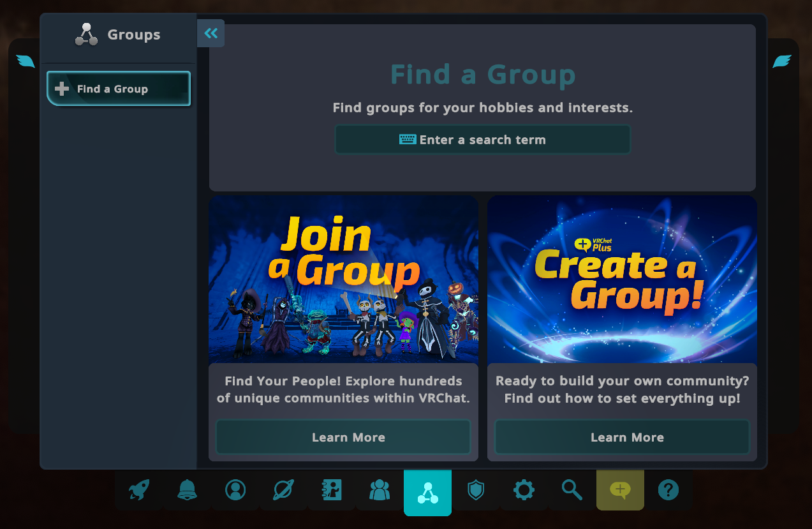Open the Worlds planet tab

click(x=283, y=490)
